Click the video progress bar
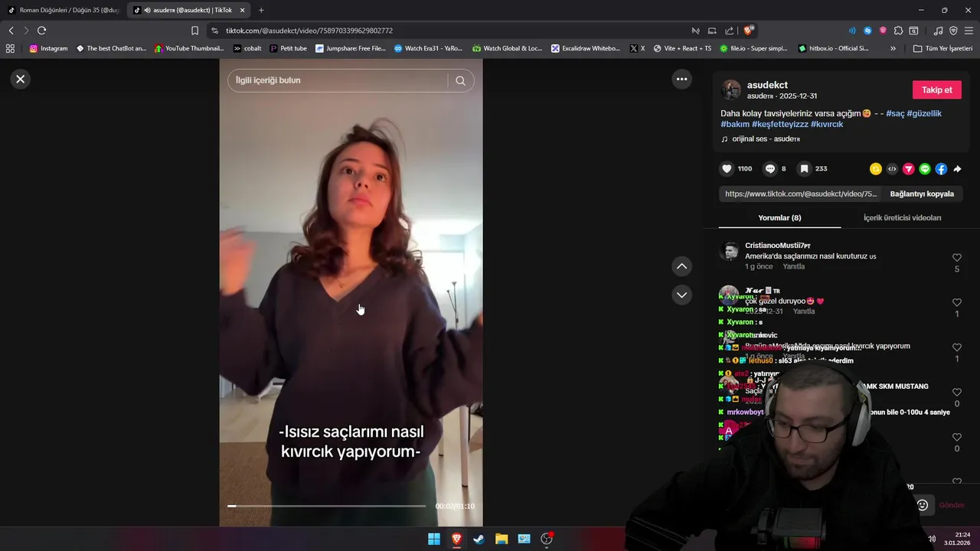The height and width of the screenshot is (551, 980). click(x=327, y=506)
